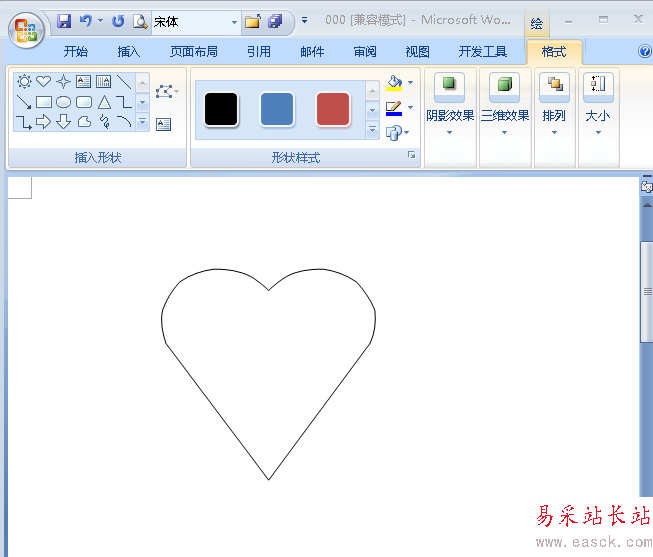The height and width of the screenshot is (557, 653).
Task: Select the right block arrow shape
Action: pyautogui.click(x=43, y=122)
